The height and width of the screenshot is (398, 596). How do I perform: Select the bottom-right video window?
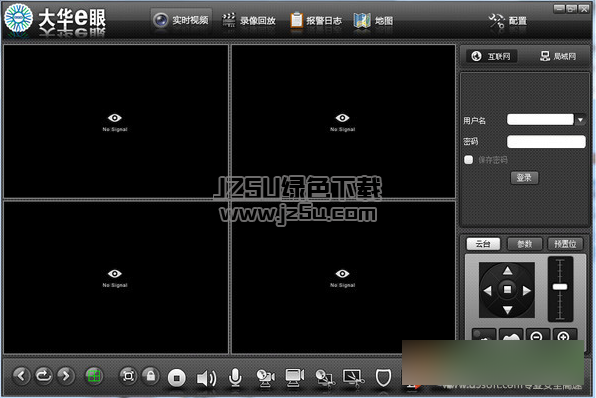(343, 277)
